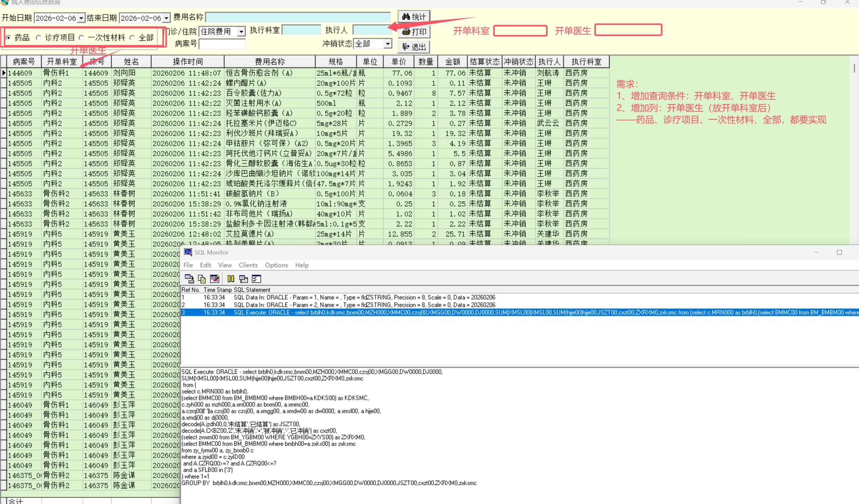Click the save log icon in SQL Monitor
The width and height of the screenshot is (859, 504).
tap(189, 279)
